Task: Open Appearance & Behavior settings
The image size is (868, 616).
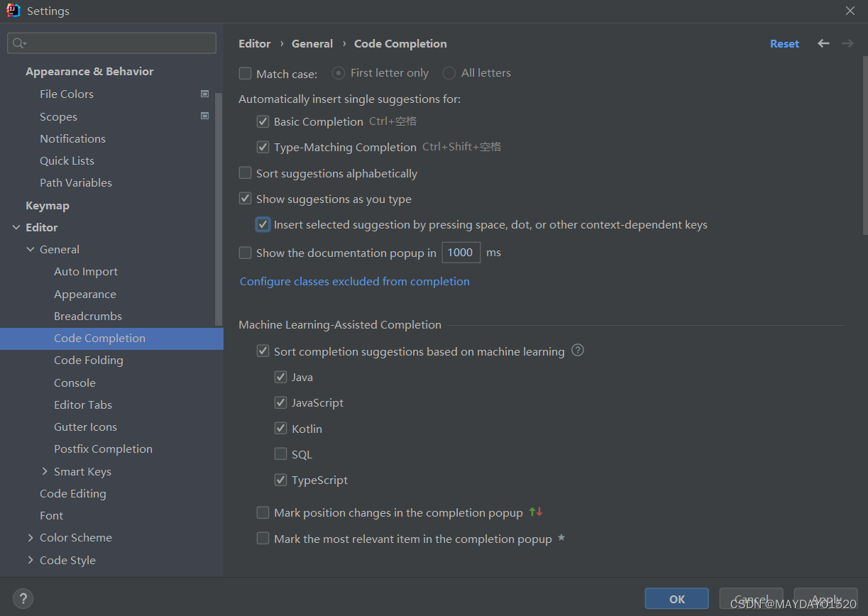Action: tap(89, 71)
